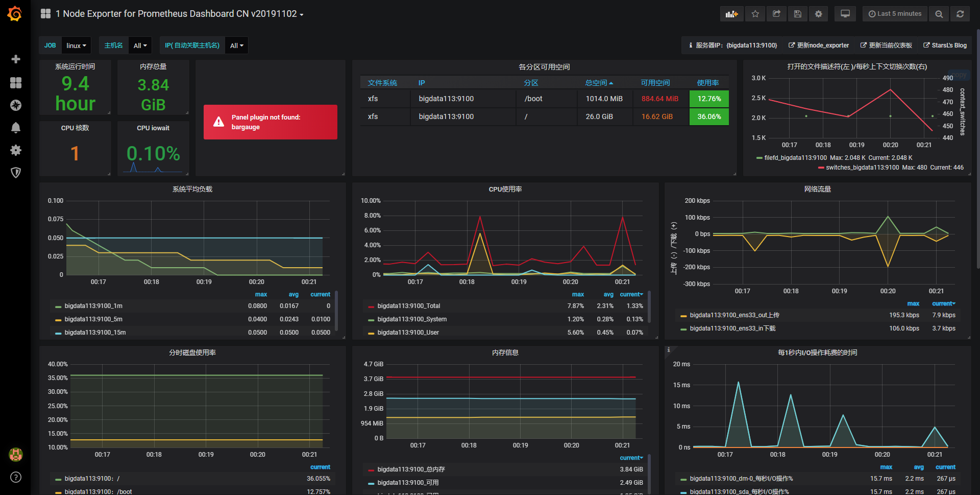Screen dimensions: 980x495
Task: Open the 各分区可用空间 panel title menu
Action: (x=544, y=67)
